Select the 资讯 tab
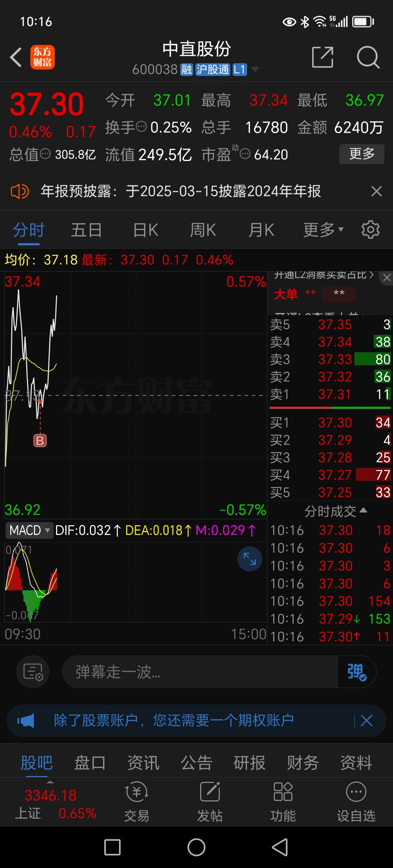393x868 pixels. pos(143,763)
